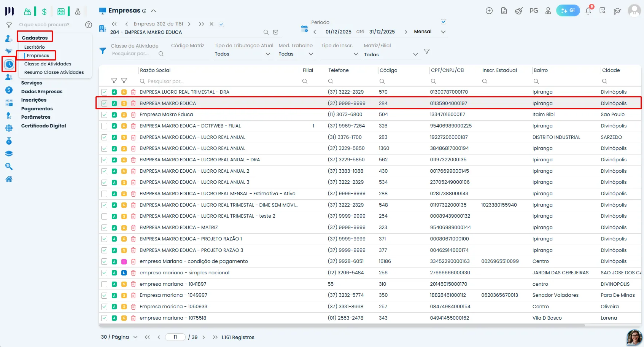Click the magnifier icon in left sidebar

(9, 166)
